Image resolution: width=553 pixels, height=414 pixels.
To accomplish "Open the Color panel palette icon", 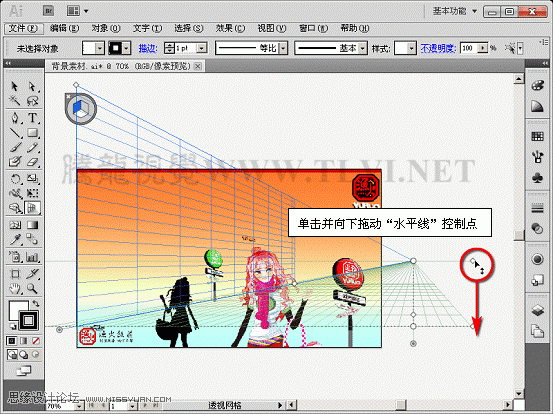I will 537,86.
